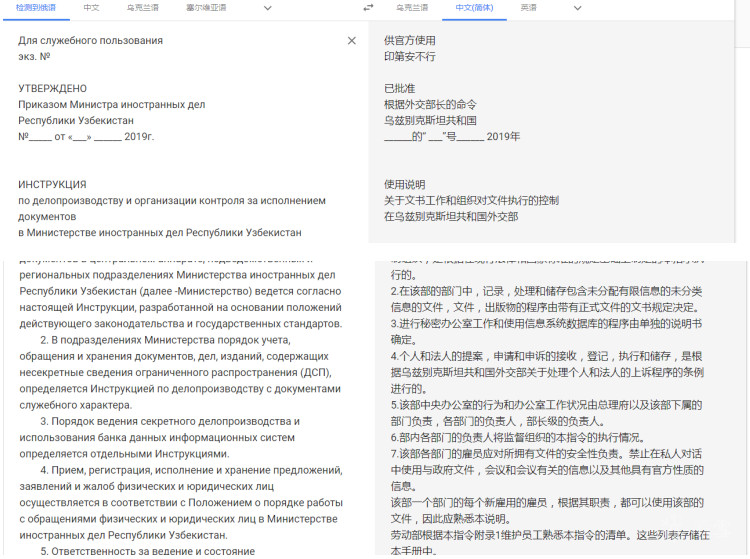Click translated item '3.进行秘密办公室工作'
The width and height of the screenshot is (750, 559).
click(x=546, y=332)
